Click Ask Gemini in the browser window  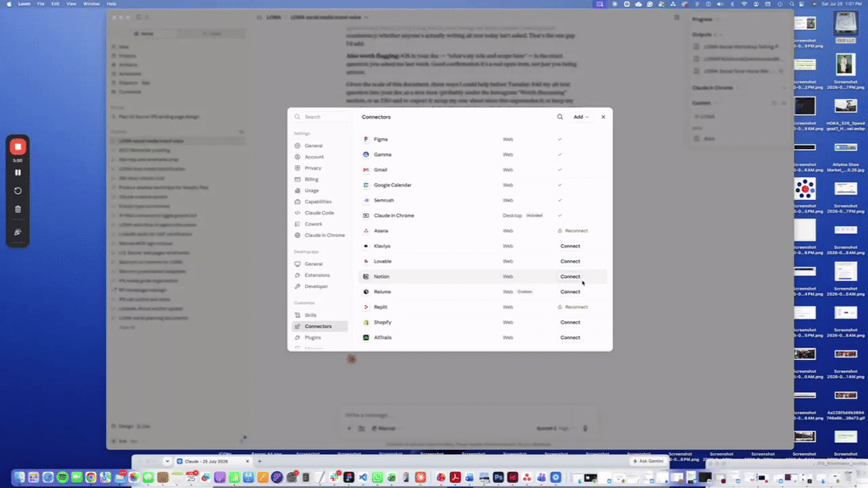648,461
